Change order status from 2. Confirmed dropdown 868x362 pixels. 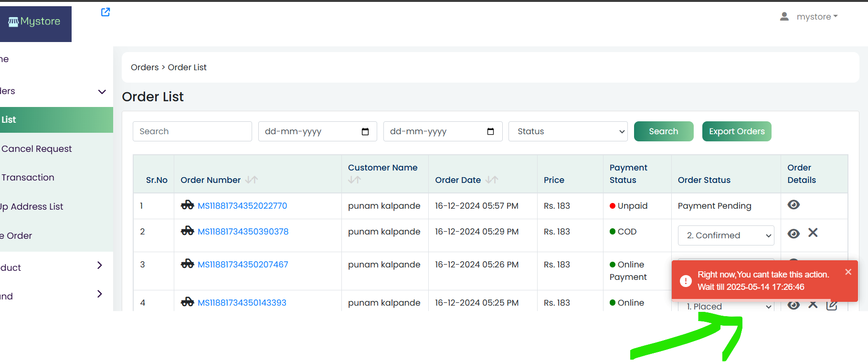(x=726, y=235)
